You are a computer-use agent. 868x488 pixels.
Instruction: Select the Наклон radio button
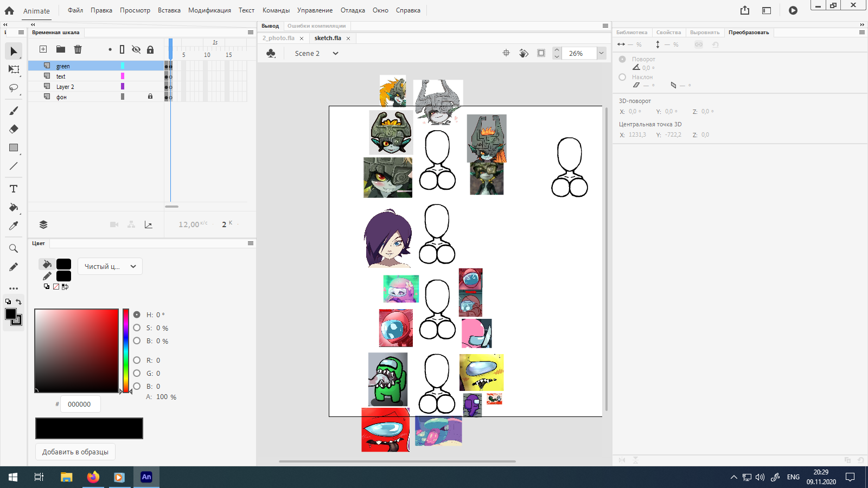(x=622, y=77)
